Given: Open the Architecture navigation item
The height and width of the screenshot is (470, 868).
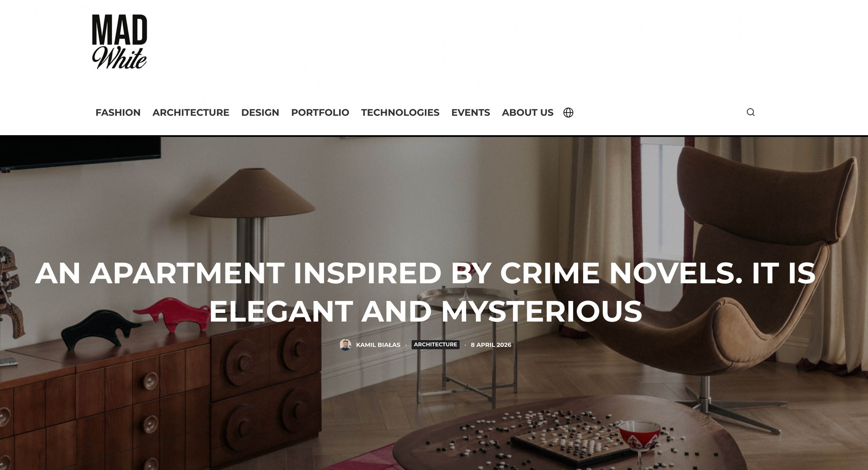Looking at the screenshot, I should [x=191, y=113].
